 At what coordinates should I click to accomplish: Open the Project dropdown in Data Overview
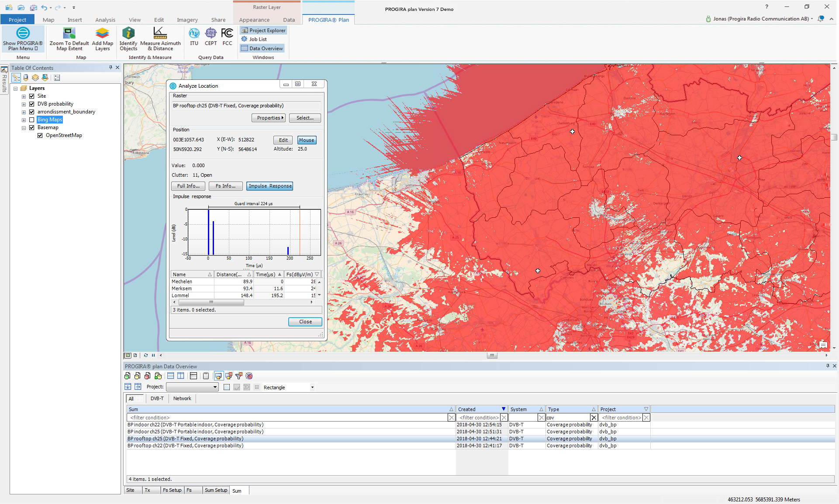215,387
